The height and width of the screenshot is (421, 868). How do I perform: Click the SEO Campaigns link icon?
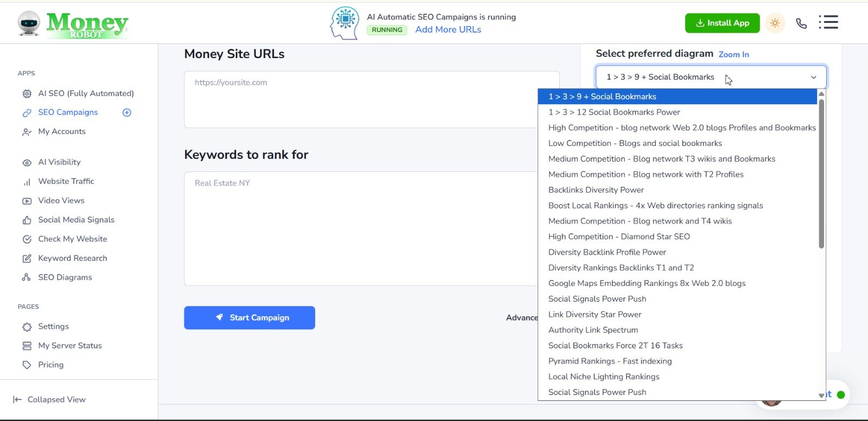click(x=27, y=113)
